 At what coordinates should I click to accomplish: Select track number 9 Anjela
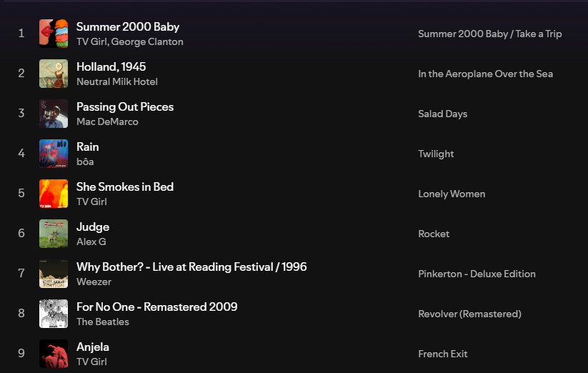93,347
